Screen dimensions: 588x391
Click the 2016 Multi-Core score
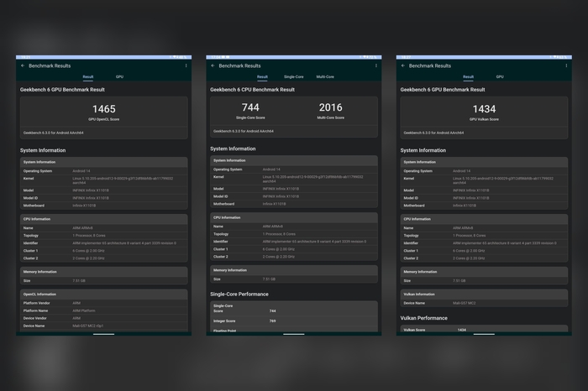tap(331, 107)
